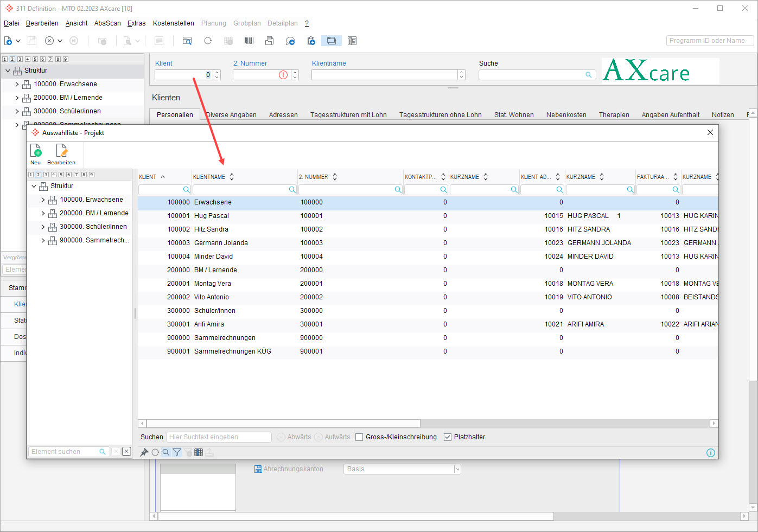
Task: Click the column layout grid icon in the dialog's bottom toolbar
Action: (199, 452)
